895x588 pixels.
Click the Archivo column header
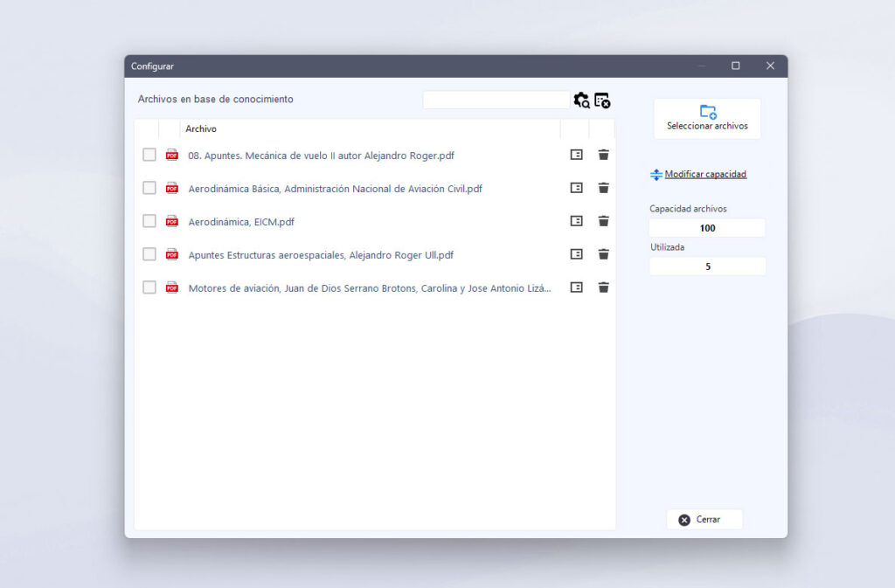[x=201, y=129]
